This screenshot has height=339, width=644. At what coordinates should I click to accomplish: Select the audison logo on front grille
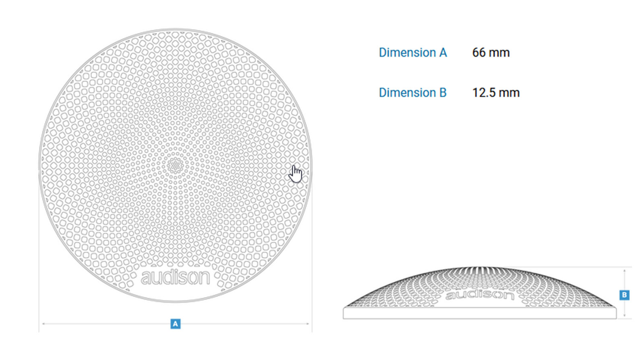tap(175, 277)
